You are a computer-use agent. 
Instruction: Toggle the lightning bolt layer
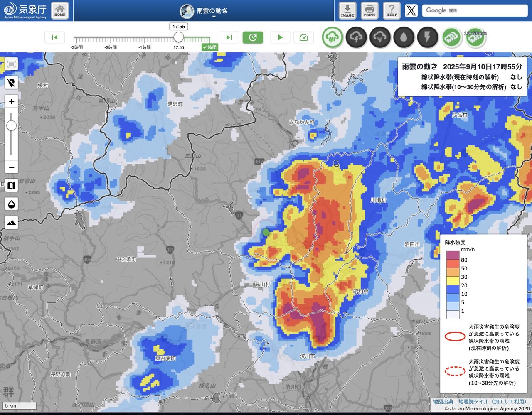click(x=427, y=37)
